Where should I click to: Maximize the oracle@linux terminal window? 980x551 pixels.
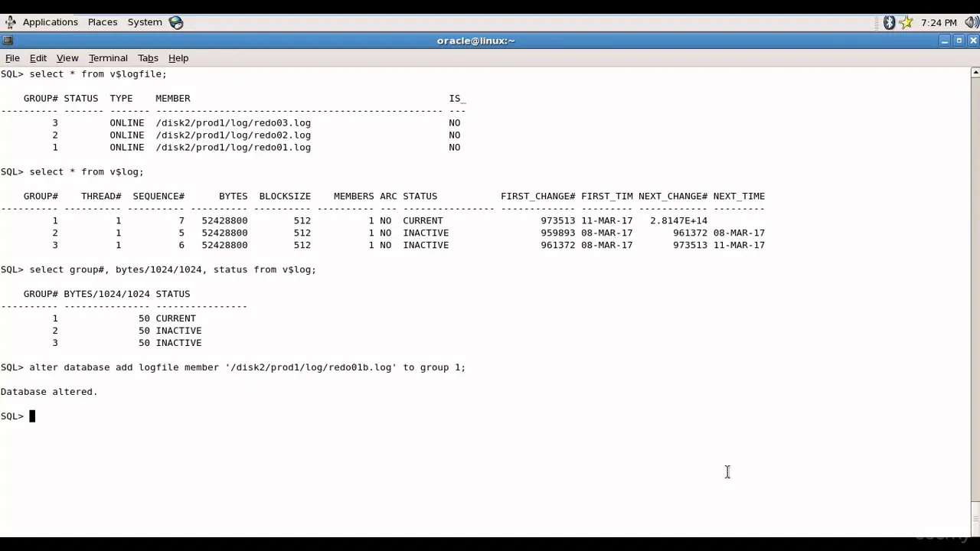[959, 41]
